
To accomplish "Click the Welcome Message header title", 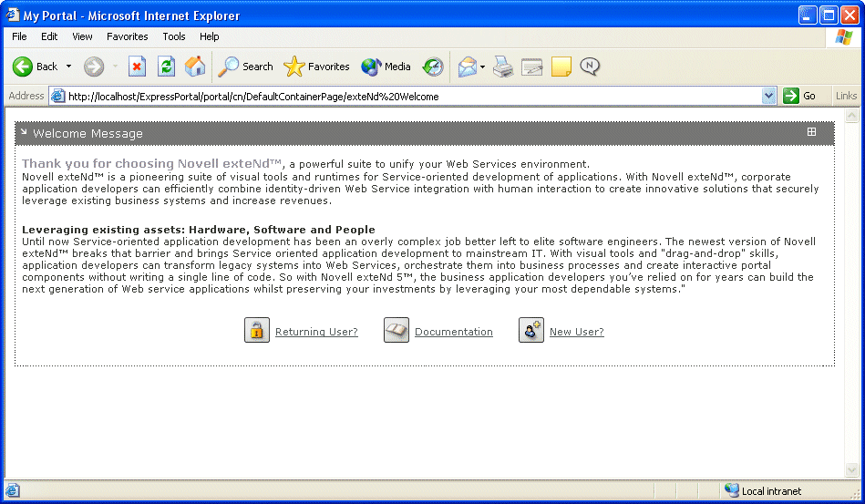I will [x=88, y=133].
